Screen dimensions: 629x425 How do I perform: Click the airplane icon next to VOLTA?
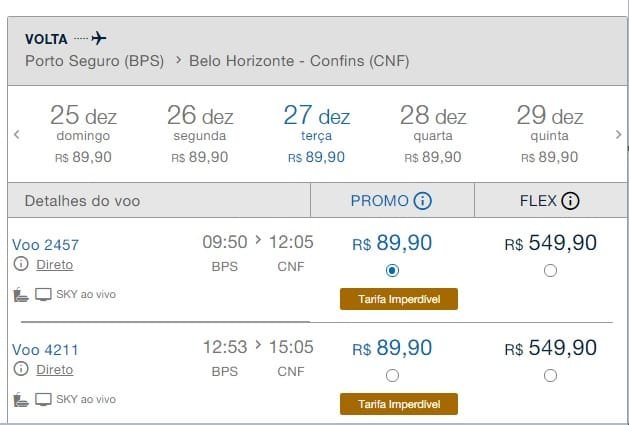tap(99, 39)
